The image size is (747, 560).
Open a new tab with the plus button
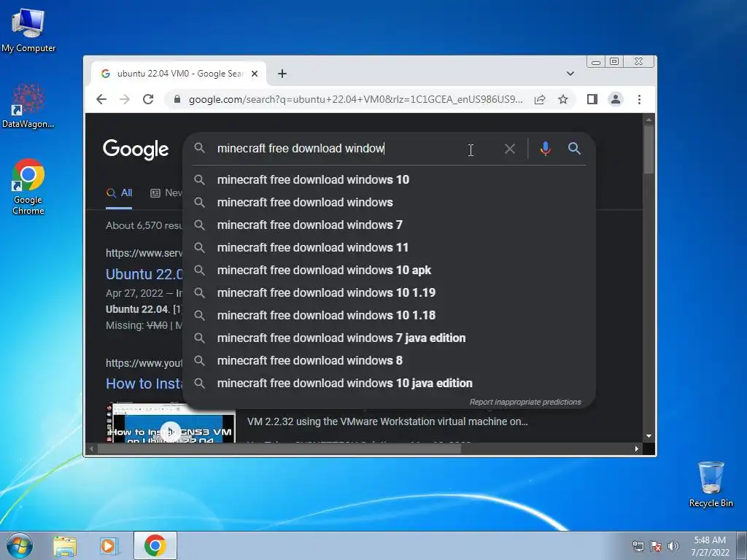tap(282, 74)
